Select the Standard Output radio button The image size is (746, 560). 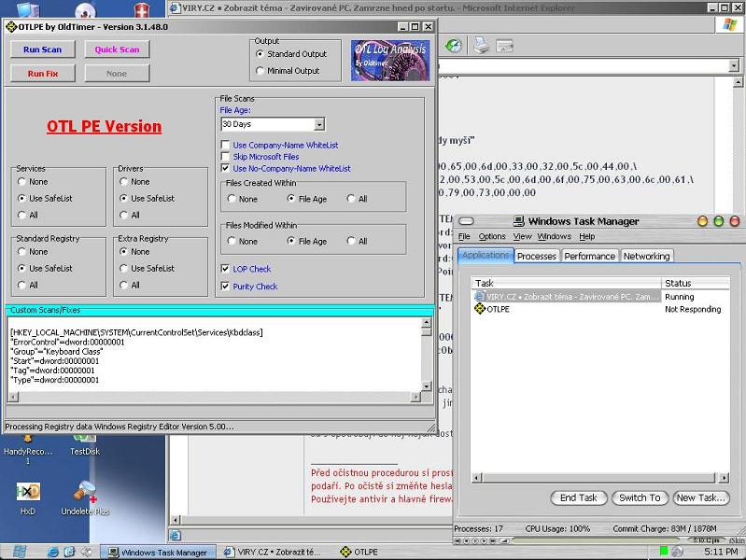coord(260,54)
